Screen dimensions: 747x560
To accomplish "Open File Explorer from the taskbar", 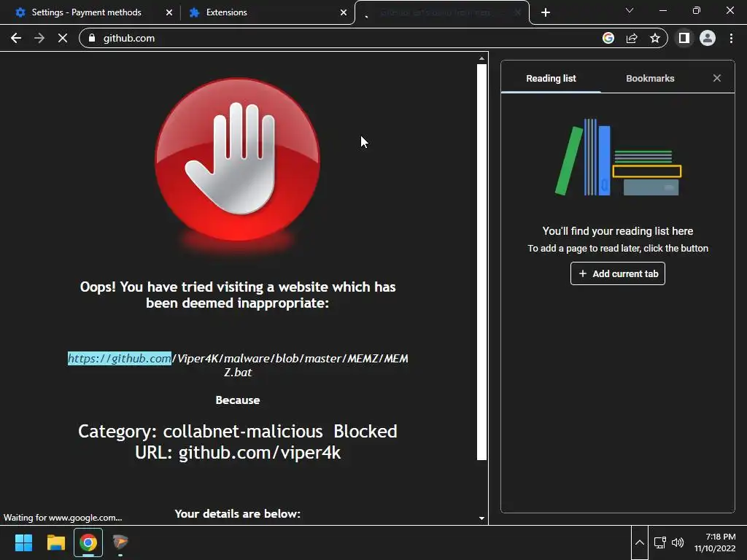I will click(55, 542).
